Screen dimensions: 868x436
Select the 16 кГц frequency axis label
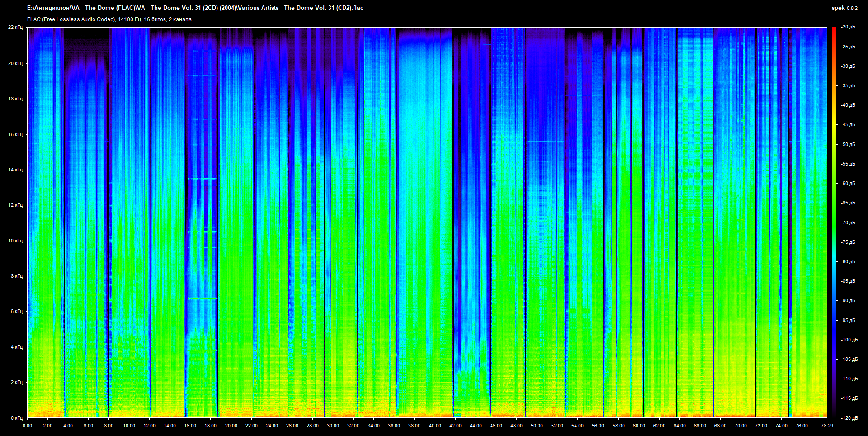click(x=15, y=134)
